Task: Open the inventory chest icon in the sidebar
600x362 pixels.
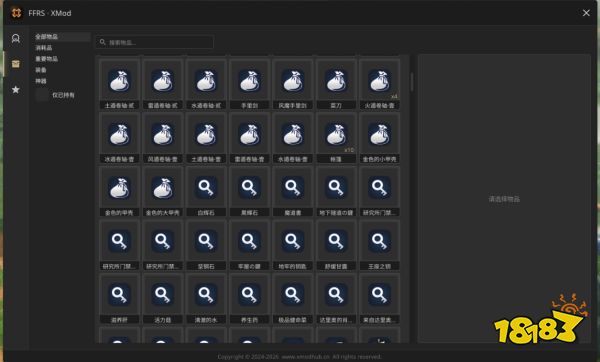Action: [16, 64]
